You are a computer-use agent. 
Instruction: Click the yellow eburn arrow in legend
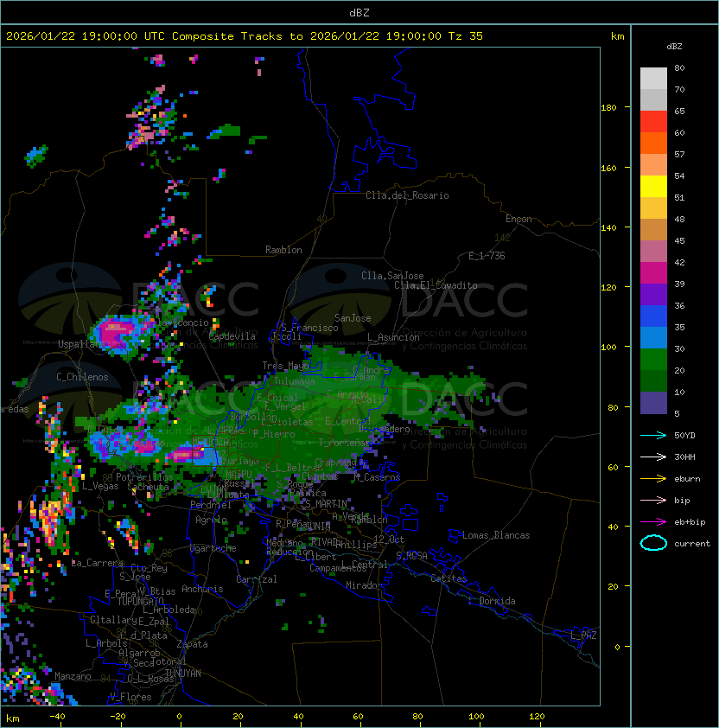click(x=653, y=479)
